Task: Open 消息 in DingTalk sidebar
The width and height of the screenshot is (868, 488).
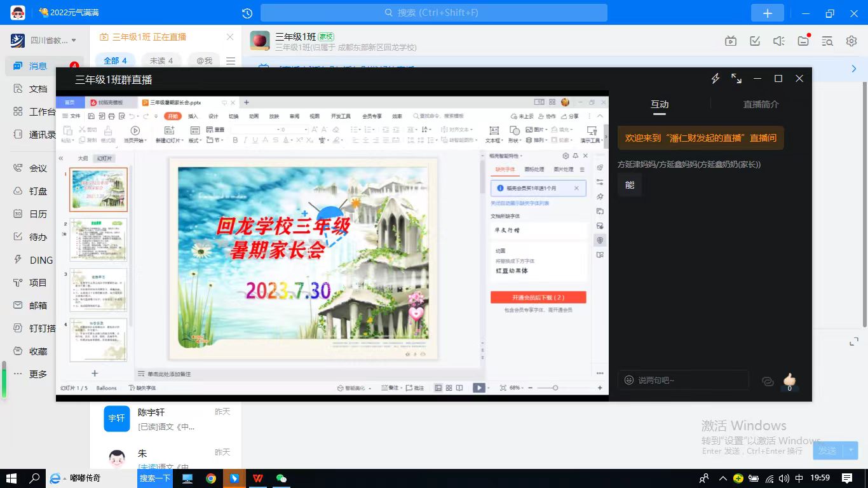Action: coord(38,65)
